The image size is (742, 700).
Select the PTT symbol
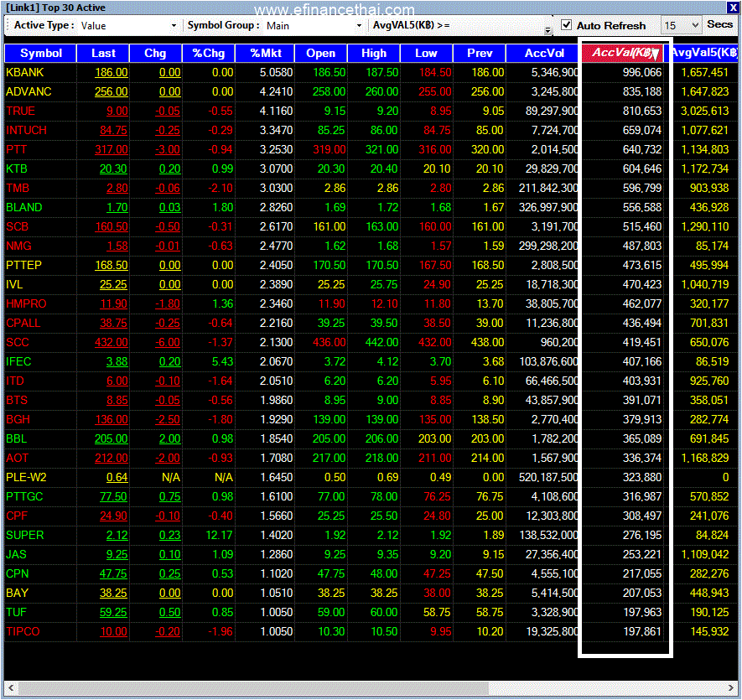click(16, 149)
